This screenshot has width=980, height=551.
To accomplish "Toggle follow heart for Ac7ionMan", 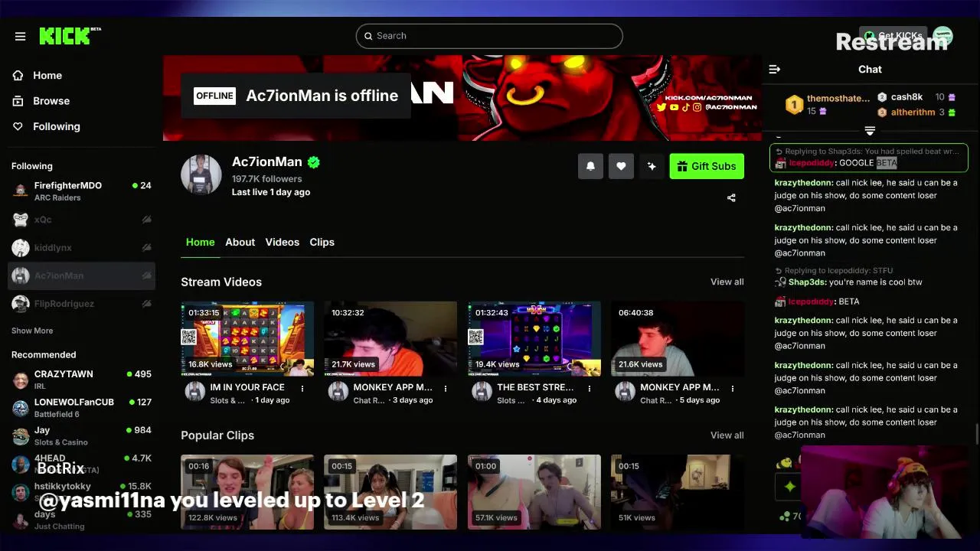I will [x=621, y=166].
